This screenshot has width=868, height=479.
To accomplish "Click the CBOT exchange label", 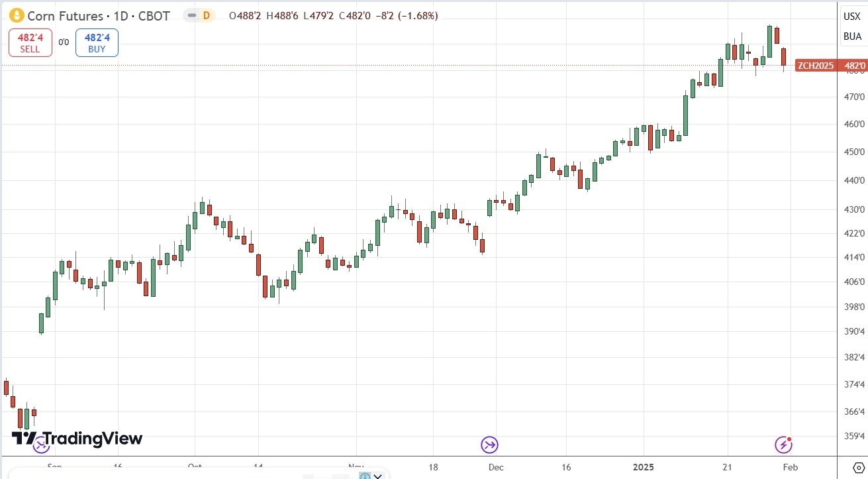I will pos(154,16).
